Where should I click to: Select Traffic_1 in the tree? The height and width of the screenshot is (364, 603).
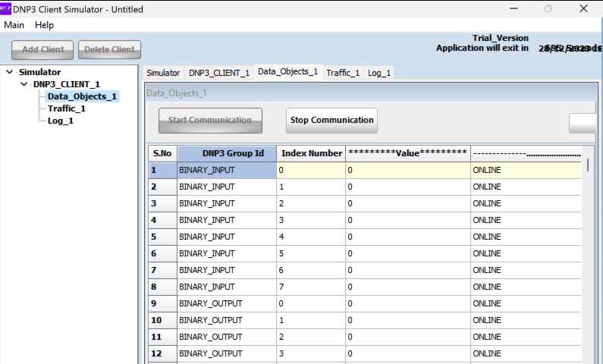67,108
